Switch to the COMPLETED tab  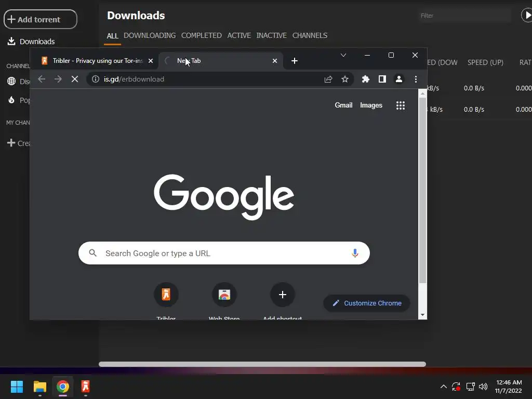click(201, 35)
